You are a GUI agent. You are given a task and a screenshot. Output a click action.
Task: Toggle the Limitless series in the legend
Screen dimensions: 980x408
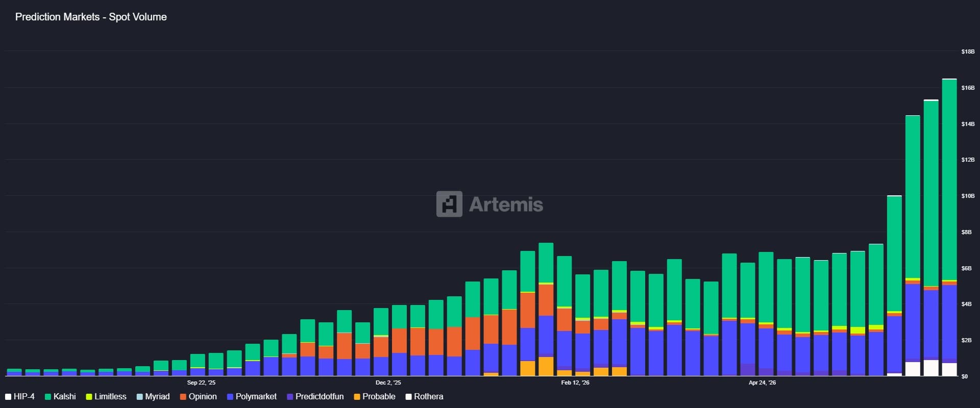[x=106, y=397]
